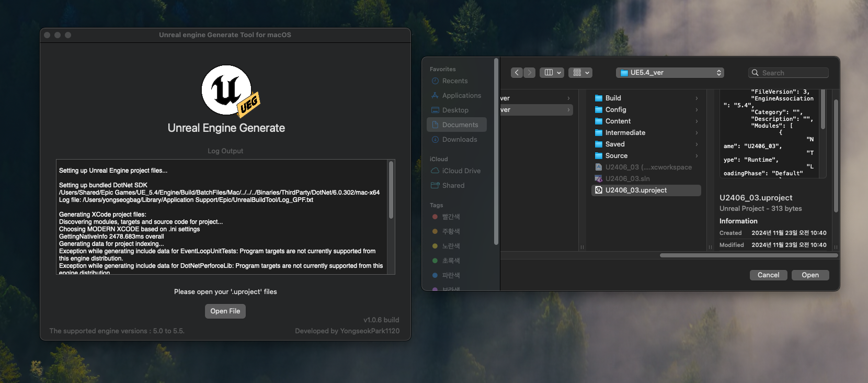Click the Build folder icon
The image size is (868, 383).
click(599, 98)
